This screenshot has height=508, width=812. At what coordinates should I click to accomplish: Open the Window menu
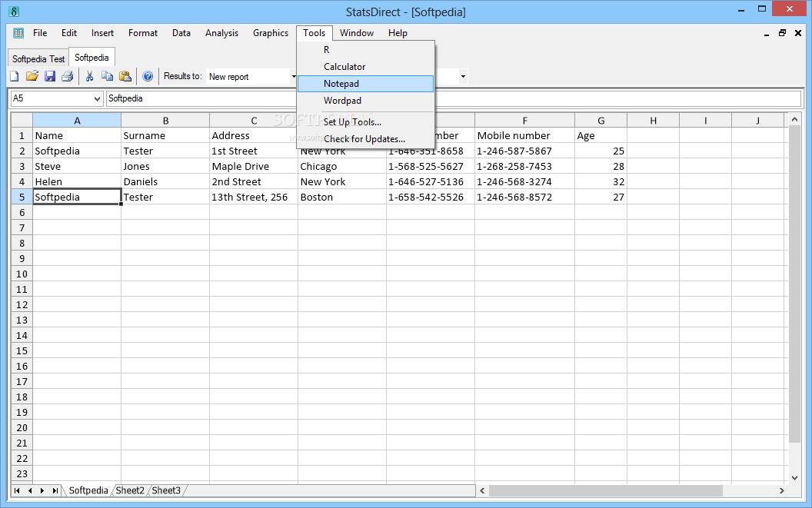pos(357,33)
